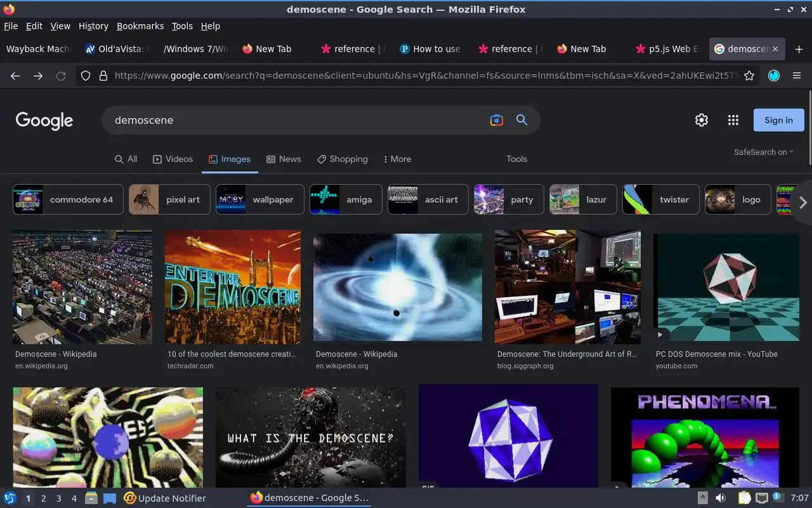Switch to the p5.js Web Editor tab
The width and height of the screenshot is (812, 508).
667,49
